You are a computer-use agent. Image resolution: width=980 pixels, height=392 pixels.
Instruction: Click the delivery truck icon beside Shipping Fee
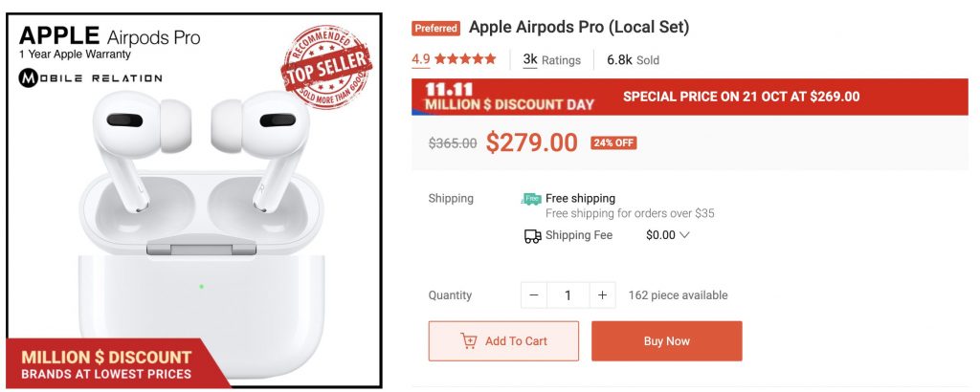[x=532, y=236]
